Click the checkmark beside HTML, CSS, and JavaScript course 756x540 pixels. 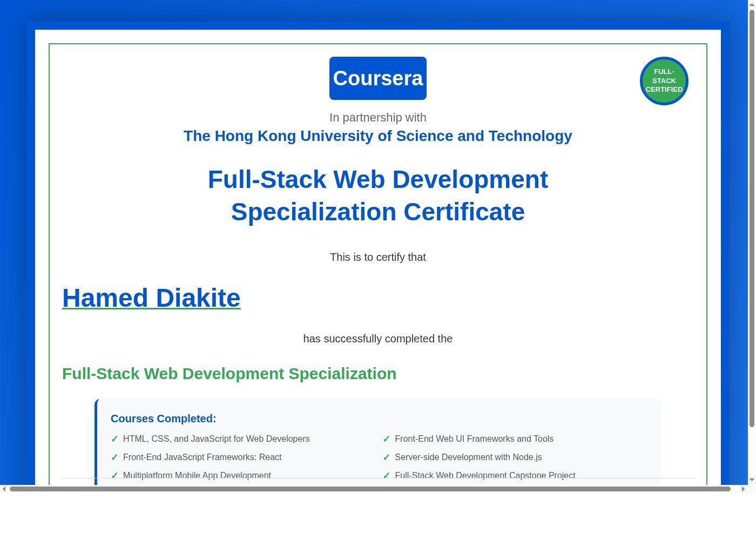pos(115,439)
